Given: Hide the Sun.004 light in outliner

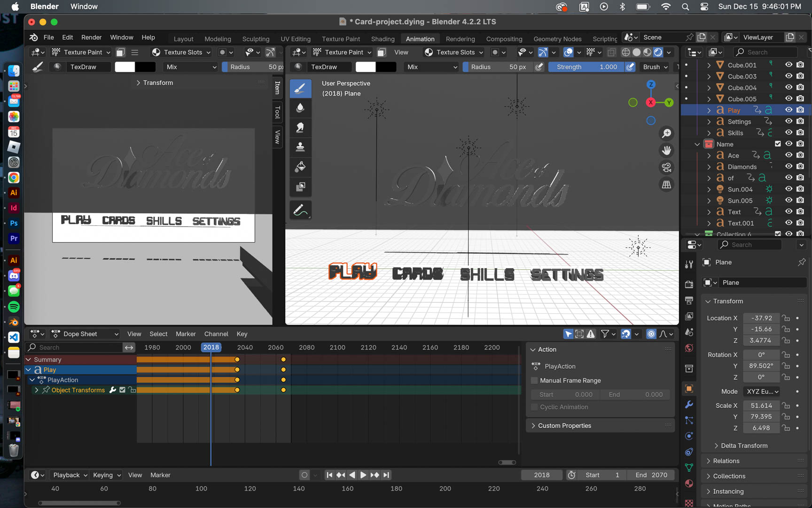Looking at the screenshot, I should (x=789, y=189).
